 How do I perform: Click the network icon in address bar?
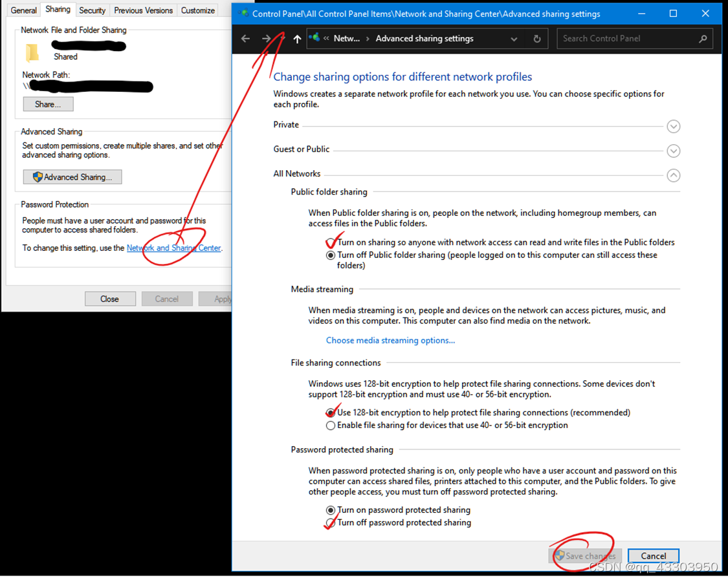click(x=314, y=38)
